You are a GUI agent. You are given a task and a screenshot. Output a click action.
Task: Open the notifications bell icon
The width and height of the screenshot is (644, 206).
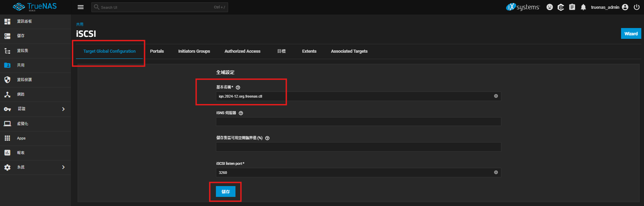point(583,7)
